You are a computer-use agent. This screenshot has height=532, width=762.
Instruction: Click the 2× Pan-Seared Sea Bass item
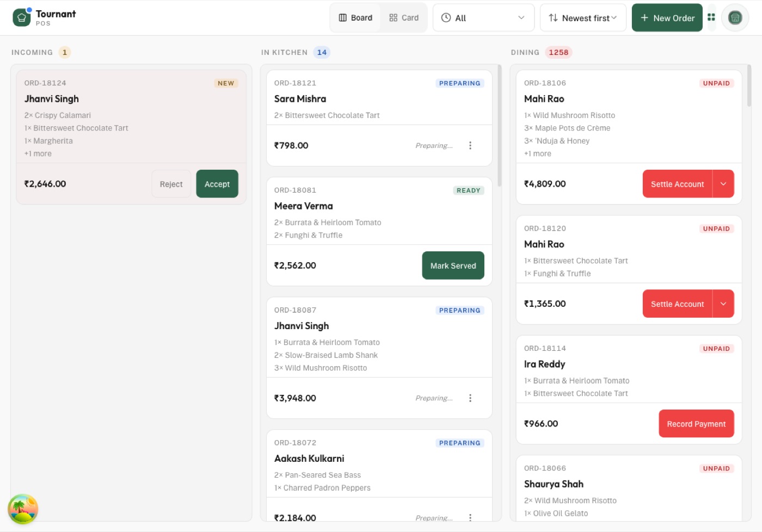coord(317,475)
